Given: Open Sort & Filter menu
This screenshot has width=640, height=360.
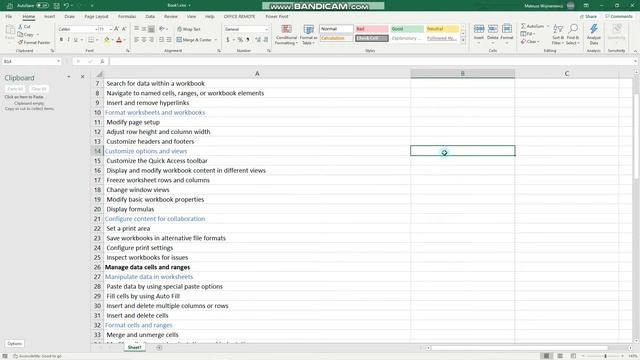Looking at the screenshot, I should pyautogui.click(x=558, y=34).
